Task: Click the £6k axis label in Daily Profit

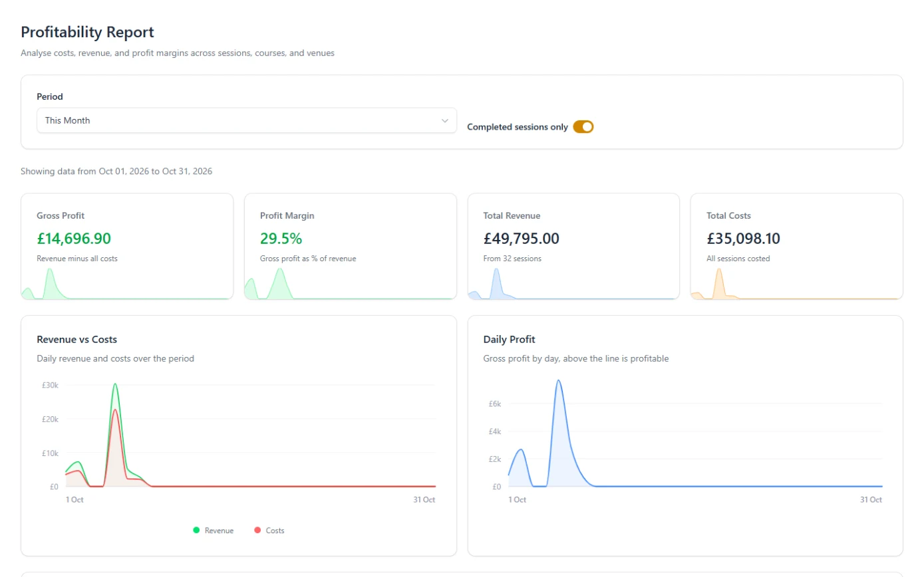Action: [495, 404]
